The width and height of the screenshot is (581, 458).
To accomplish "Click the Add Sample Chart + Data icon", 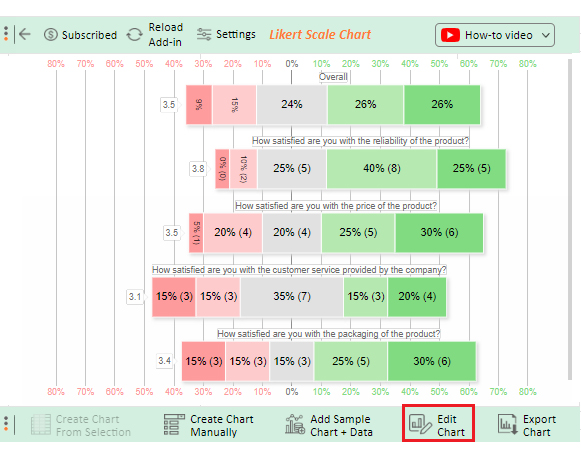I will 295,425.
